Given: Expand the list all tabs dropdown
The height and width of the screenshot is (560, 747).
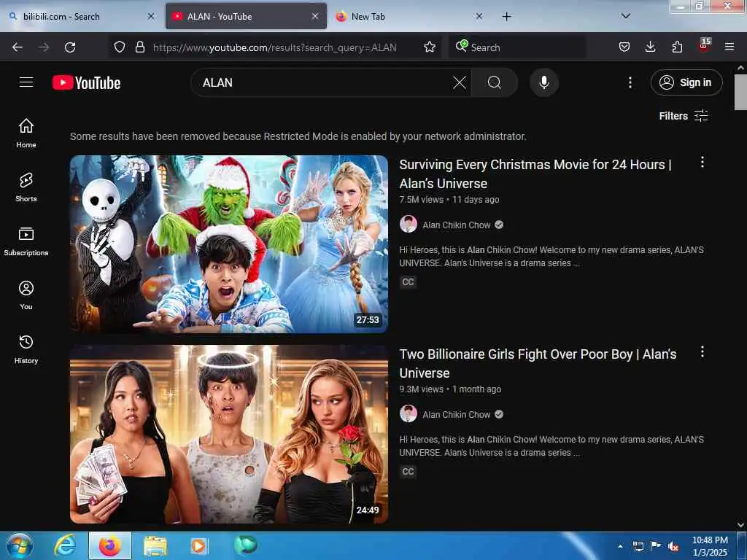Looking at the screenshot, I should (625, 16).
